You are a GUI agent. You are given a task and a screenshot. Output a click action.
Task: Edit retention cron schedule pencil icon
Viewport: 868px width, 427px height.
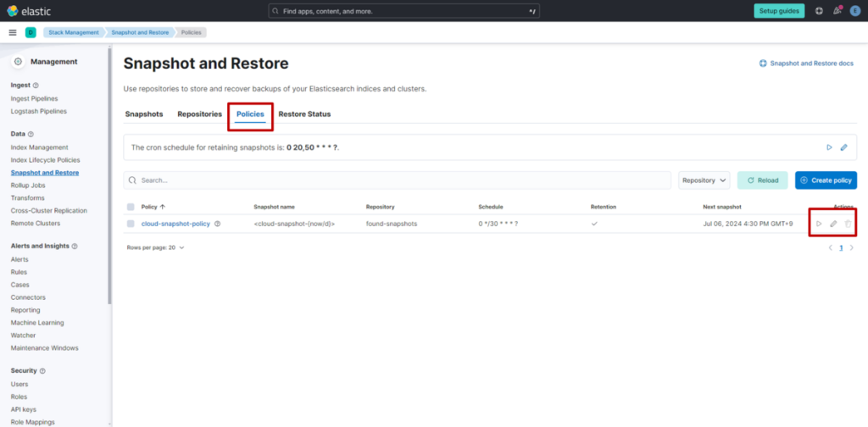click(843, 147)
